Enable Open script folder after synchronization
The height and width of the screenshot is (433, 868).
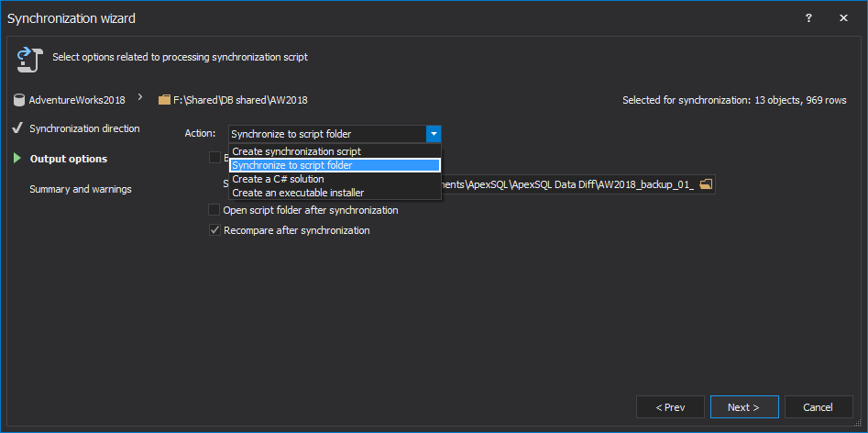coord(214,210)
